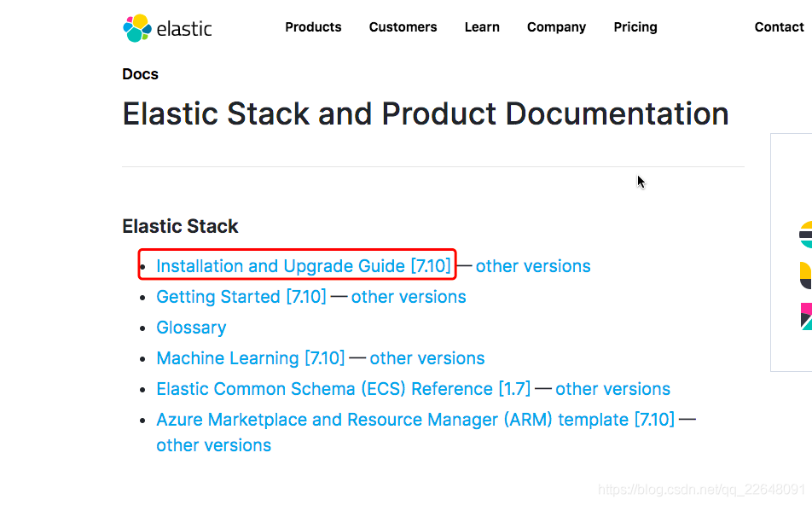Open other versions of Getting Started

(x=409, y=297)
